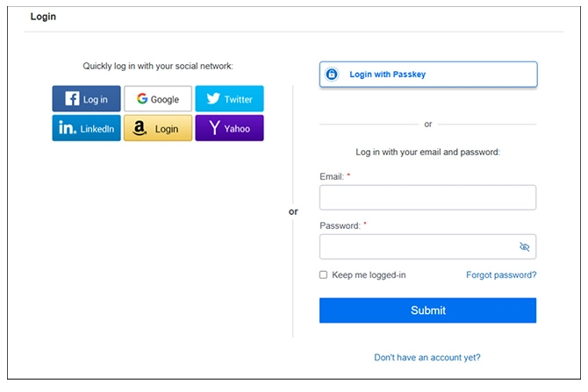Click the Login page heading
The image size is (588, 392).
click(44, 17)
